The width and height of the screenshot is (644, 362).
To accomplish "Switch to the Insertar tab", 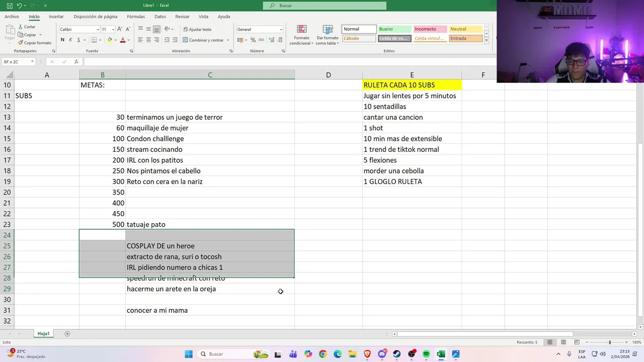I will point(56,17).
